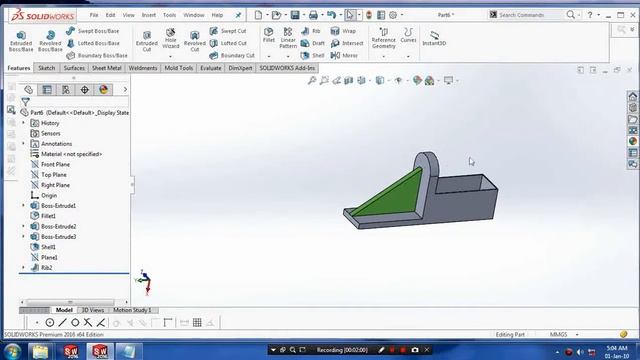Choose Boundary Boss/Base command

[96, 56]
